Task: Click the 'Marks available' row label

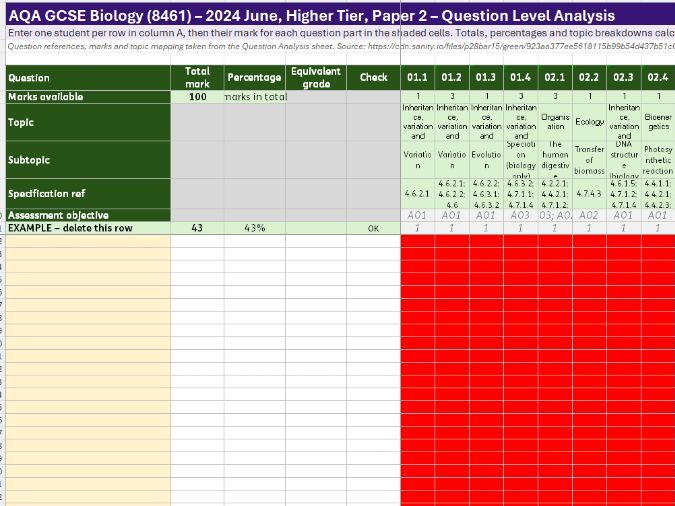Action: (x=88, y=97)
